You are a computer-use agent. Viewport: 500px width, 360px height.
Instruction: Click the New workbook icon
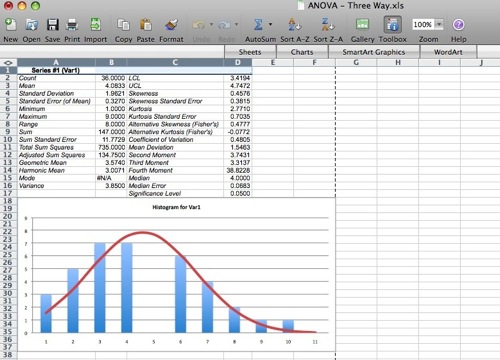(10, 25)
